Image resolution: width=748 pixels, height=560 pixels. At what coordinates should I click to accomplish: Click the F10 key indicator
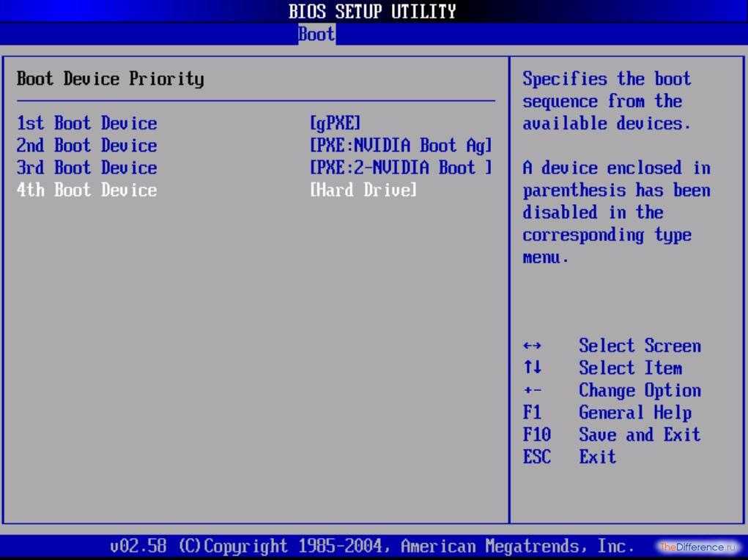[x=536, y=435]
